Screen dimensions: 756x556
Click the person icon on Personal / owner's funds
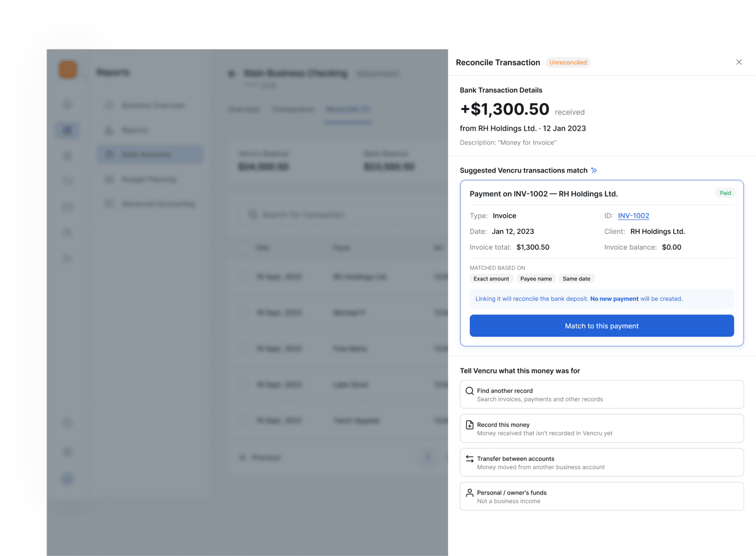(x=470, y=493)
